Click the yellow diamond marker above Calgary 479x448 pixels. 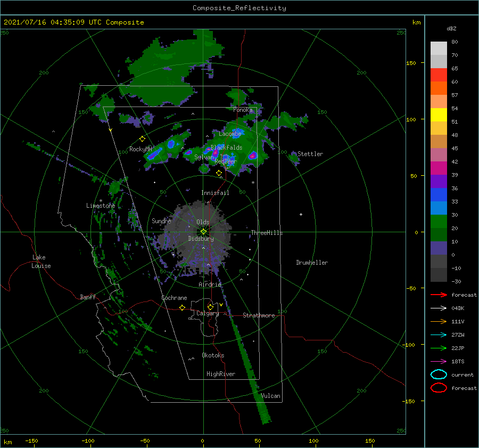210,307
